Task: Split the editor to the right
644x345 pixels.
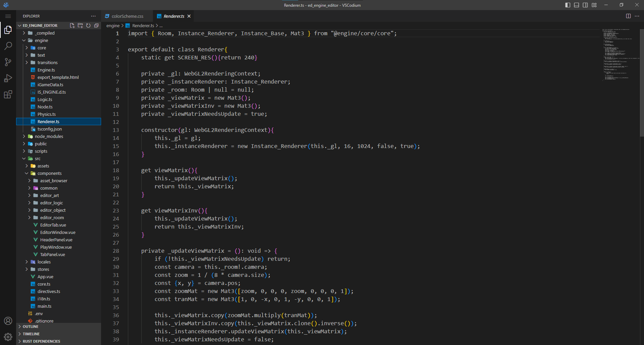Action: tap(628, 16)
